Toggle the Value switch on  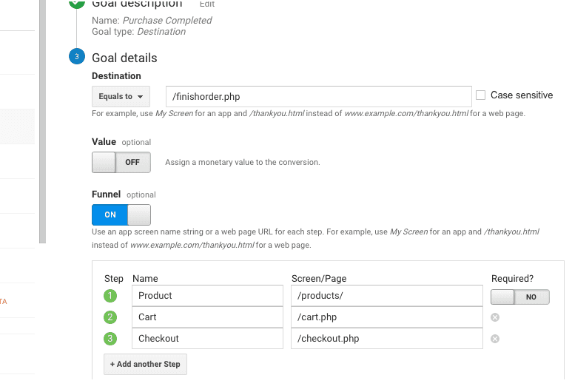click(x=121, y=162)
